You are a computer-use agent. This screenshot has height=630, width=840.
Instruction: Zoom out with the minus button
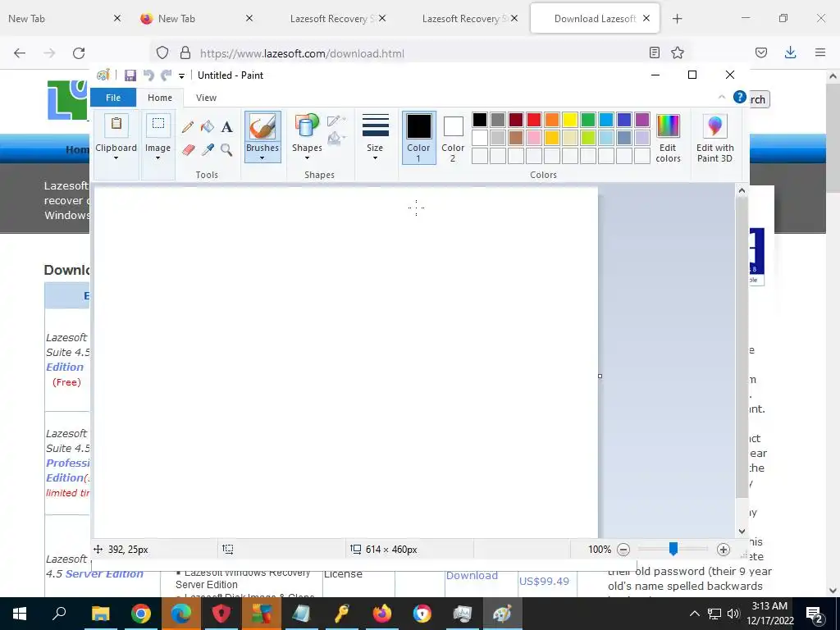click(x=623, y=549)
